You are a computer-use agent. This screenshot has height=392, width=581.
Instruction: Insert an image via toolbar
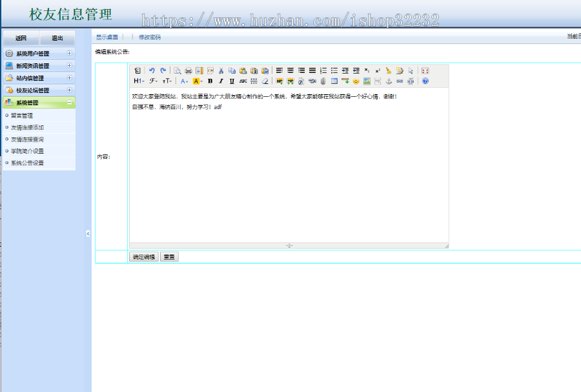tap(280, 81)
